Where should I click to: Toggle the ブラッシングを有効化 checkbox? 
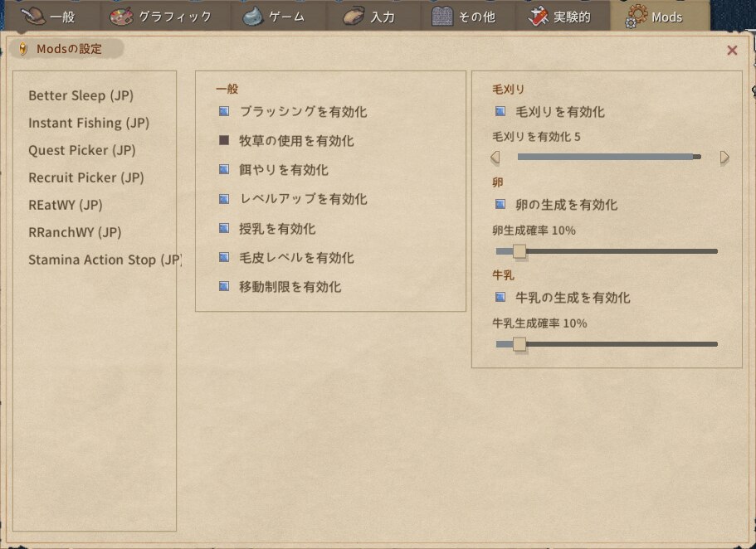click(x=224, y=111)
